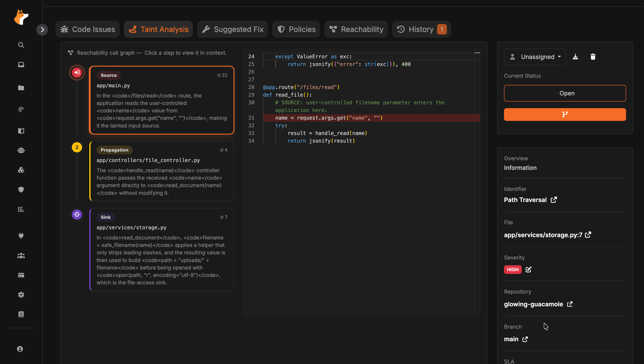Open the bar chart icon in the sidebar

21,209
